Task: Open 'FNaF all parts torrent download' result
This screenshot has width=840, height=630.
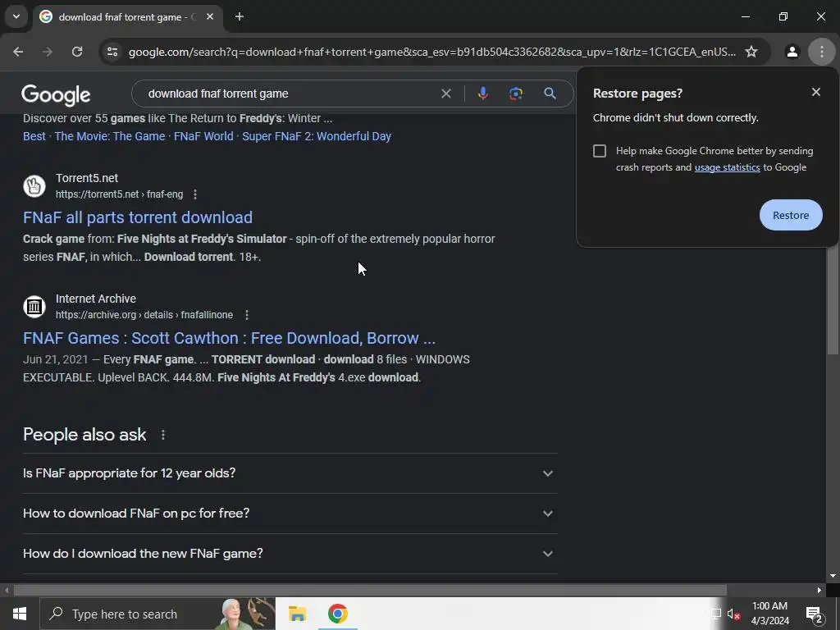Action: 138,217
